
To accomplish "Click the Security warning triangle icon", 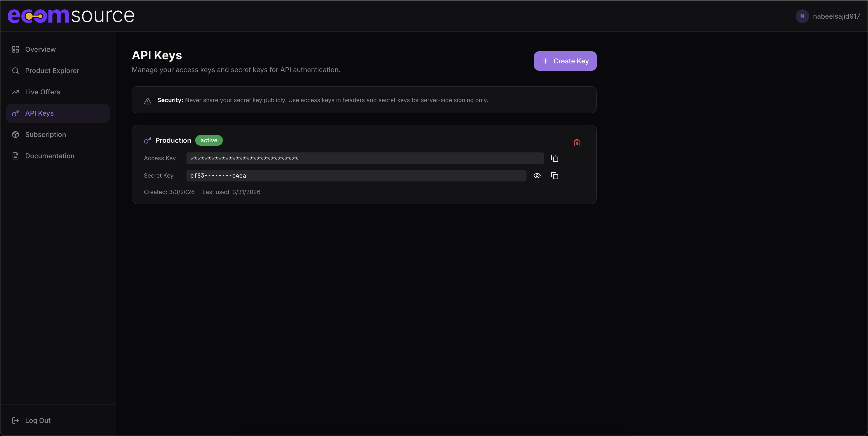I will coord(147,101).
